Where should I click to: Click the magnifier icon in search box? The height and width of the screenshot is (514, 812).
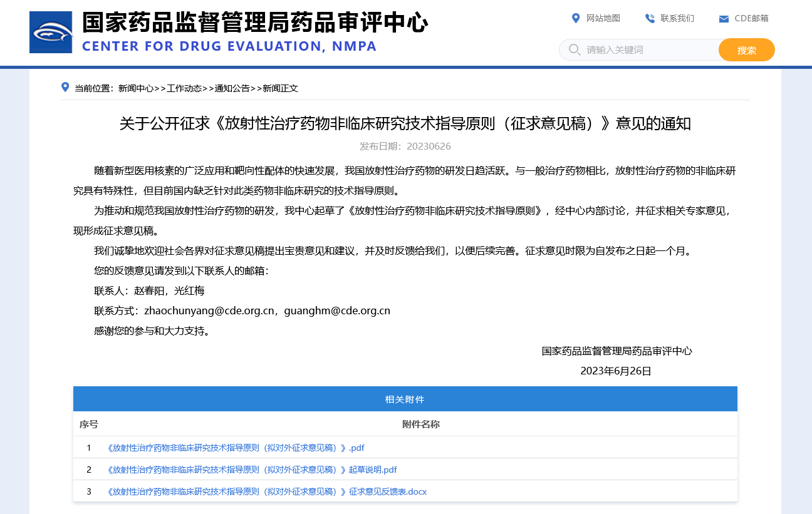[x=574, y=49]
